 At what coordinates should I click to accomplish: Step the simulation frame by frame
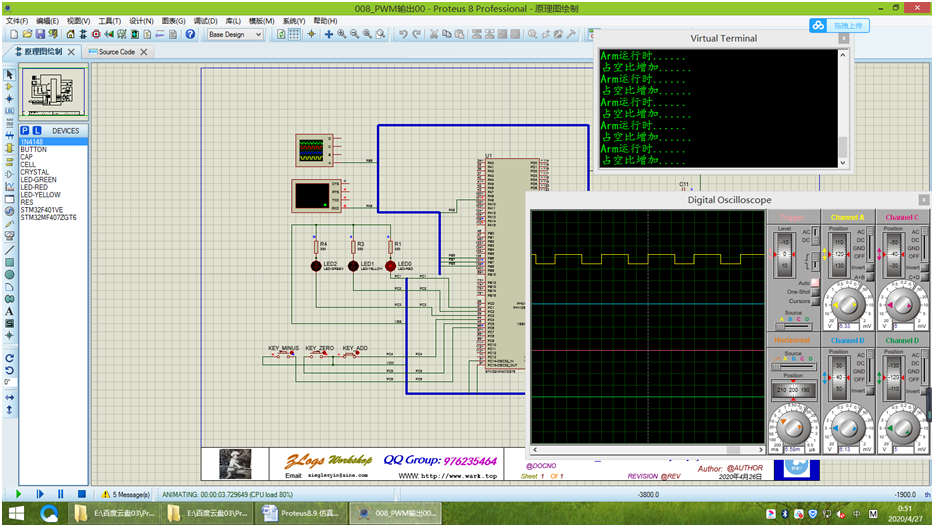click(x=40, y=494)
